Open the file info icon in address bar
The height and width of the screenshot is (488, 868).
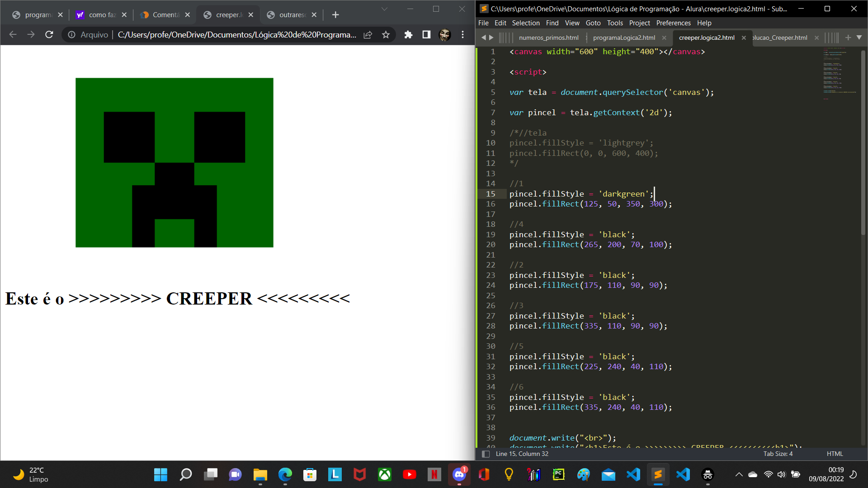point(71,34)
